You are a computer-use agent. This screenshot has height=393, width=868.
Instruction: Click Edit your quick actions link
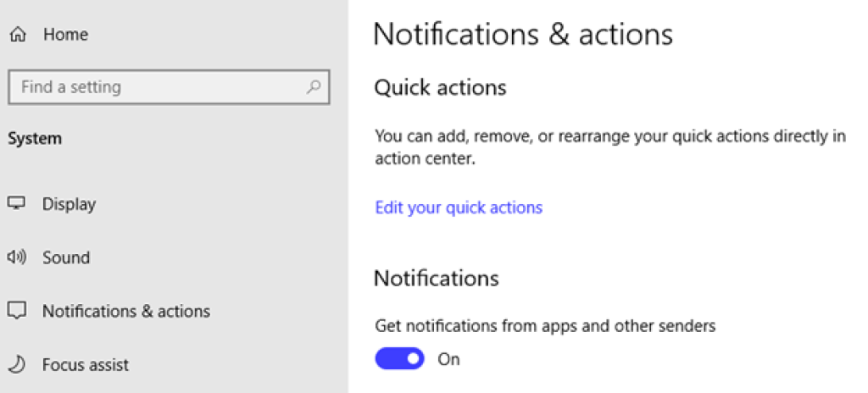459,208
